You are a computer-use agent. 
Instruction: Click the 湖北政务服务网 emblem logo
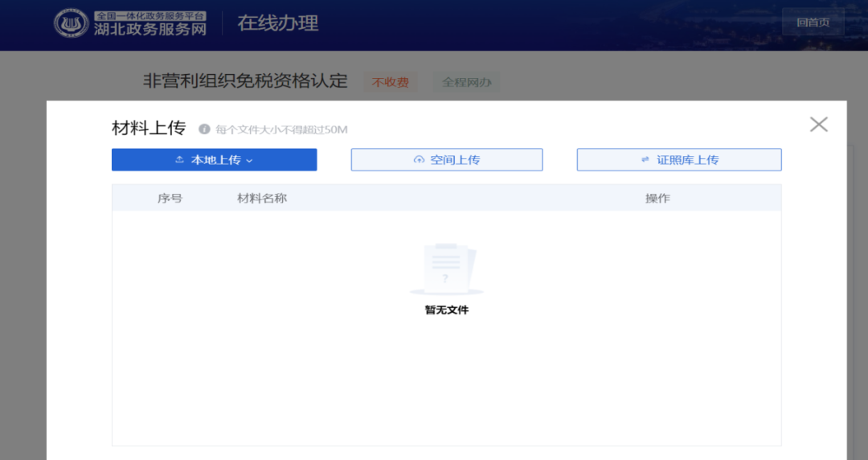pos(71,23)
